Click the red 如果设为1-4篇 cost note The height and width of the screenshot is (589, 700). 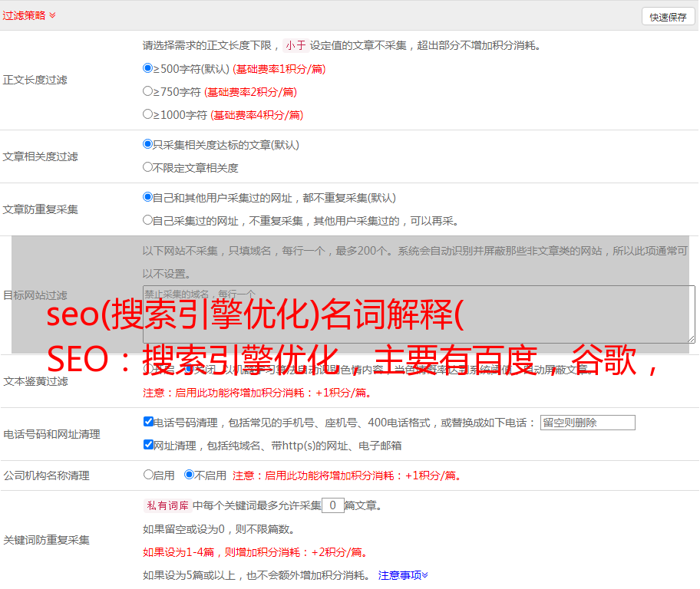256,552
